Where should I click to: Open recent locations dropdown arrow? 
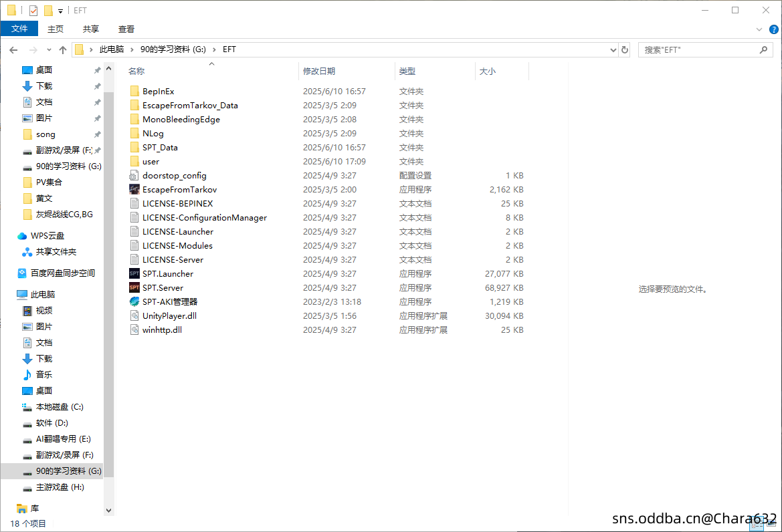point(49,50)
